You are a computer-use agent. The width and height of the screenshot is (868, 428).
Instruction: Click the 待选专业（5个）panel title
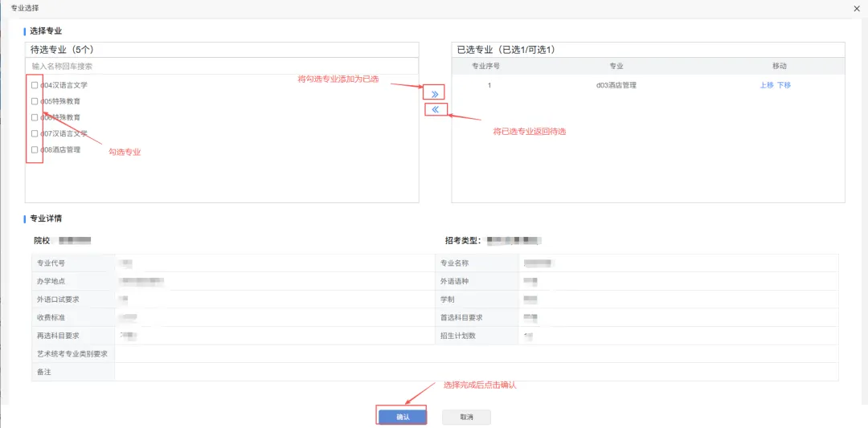click(x=62, y=49)
